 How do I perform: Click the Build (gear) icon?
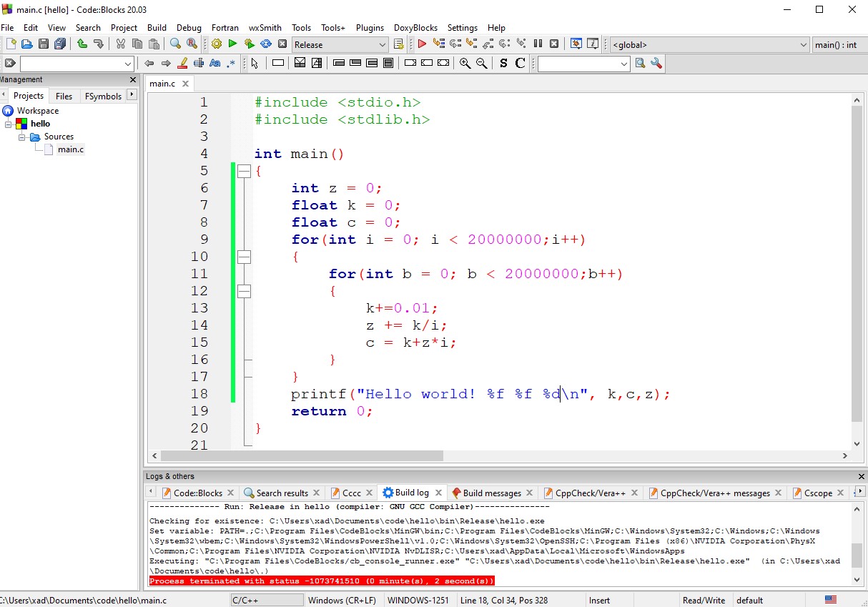(217, 44)
